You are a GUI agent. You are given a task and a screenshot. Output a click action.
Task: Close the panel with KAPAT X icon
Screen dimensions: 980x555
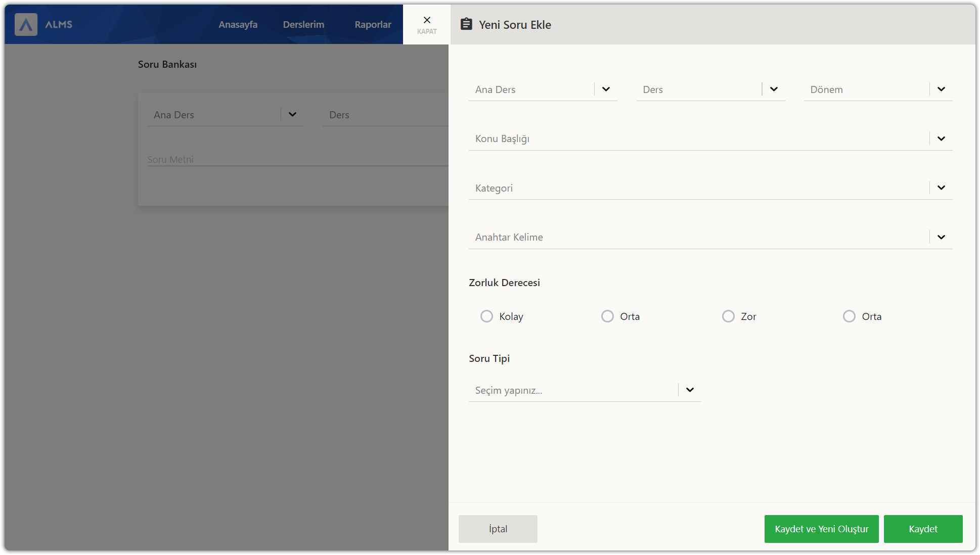point(427,20)
